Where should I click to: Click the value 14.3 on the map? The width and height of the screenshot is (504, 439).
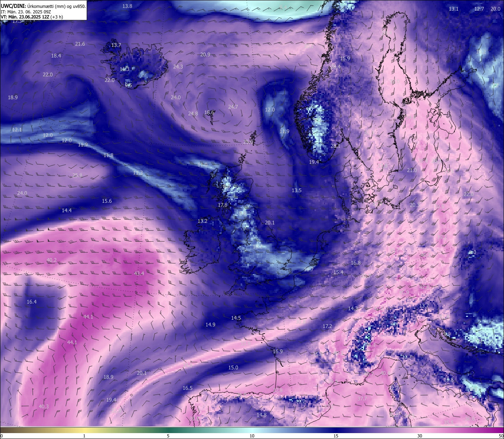coord(353,308)
